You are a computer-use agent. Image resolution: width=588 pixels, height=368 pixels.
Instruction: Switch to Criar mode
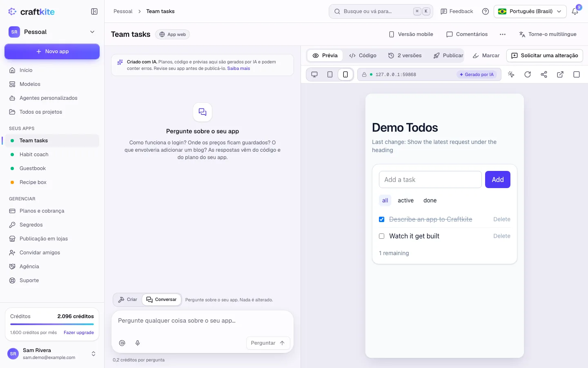[128, 300]
